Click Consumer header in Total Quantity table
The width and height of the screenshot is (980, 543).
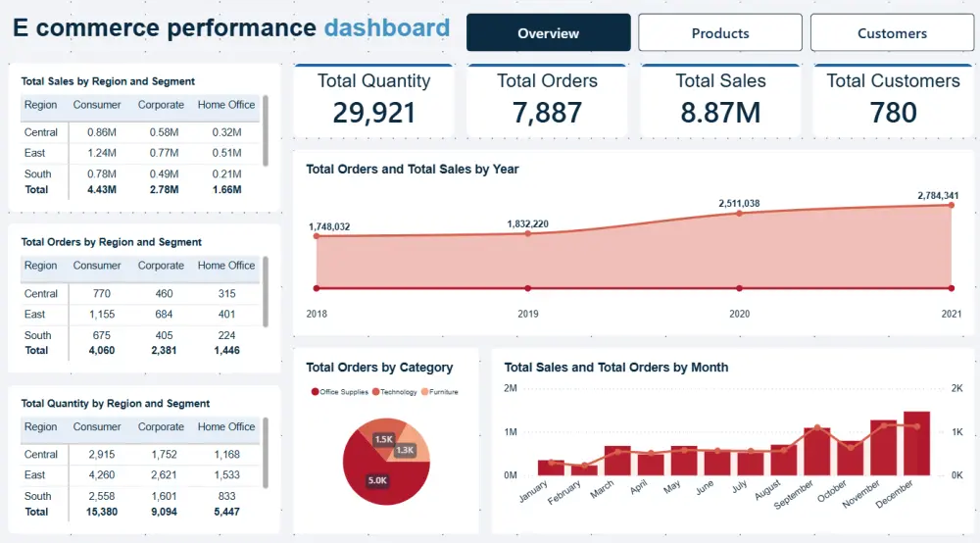point(97,426)
